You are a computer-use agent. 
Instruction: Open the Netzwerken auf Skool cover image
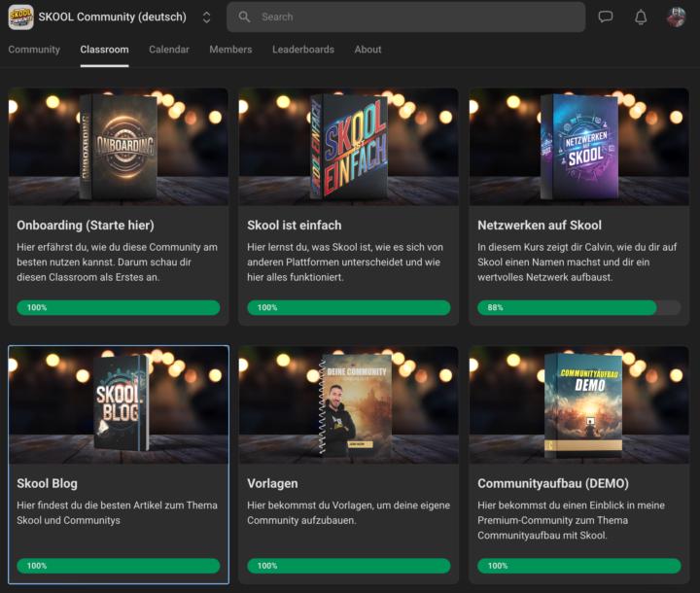pyautogui.click(x=579, y=147)
